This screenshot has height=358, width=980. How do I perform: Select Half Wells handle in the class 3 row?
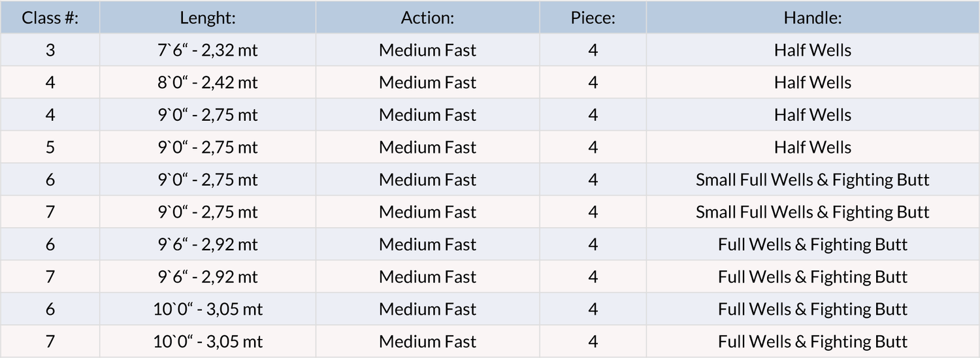(x=812, y=50)
